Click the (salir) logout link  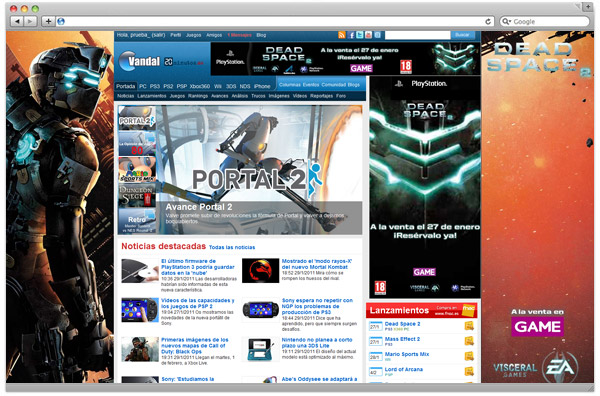pyautogui.click(x=158, y=35)
